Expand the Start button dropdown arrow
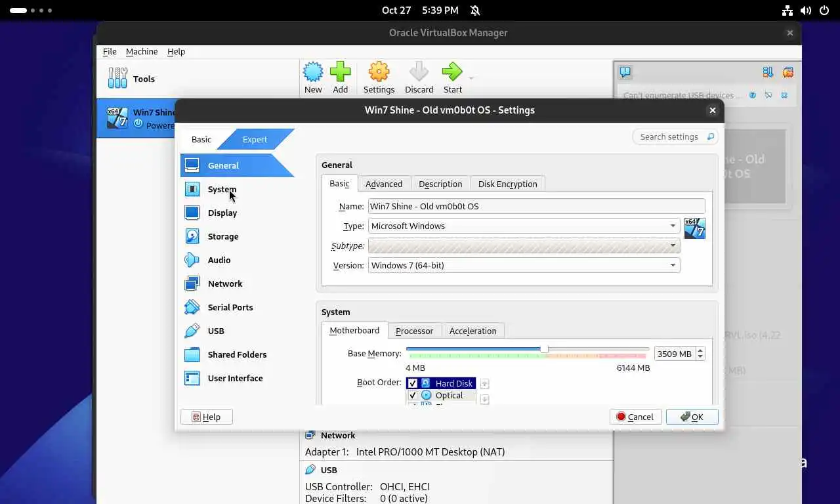 [471, 78]
